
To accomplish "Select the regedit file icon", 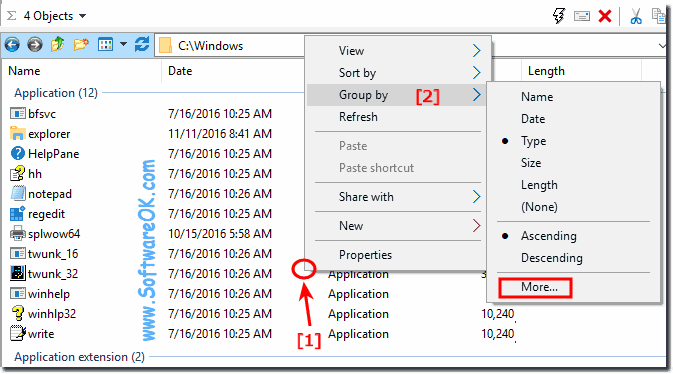I will tap(18, 213).
